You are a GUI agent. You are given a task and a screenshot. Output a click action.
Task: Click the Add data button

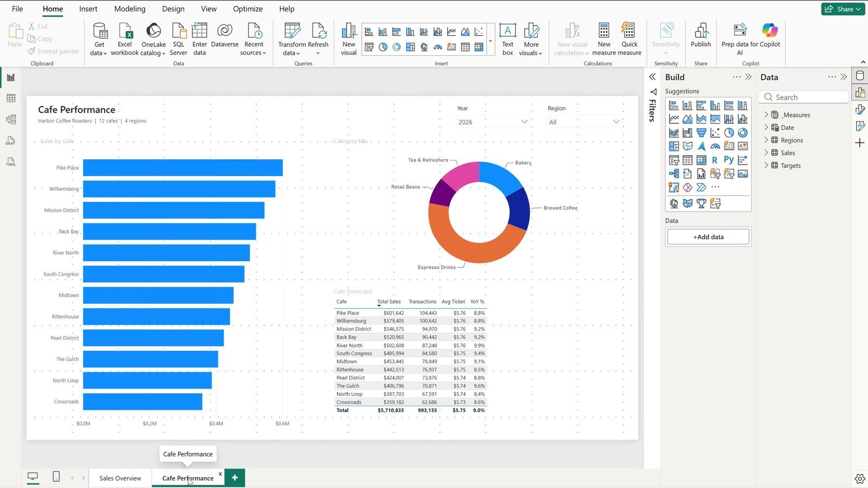pyautogui.click(x=709, y=237)
